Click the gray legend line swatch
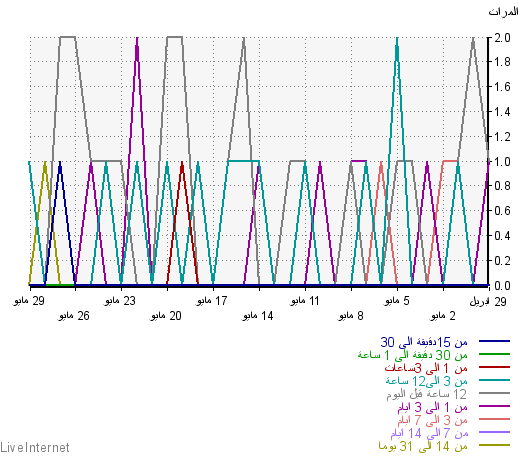 pos(494,393)
